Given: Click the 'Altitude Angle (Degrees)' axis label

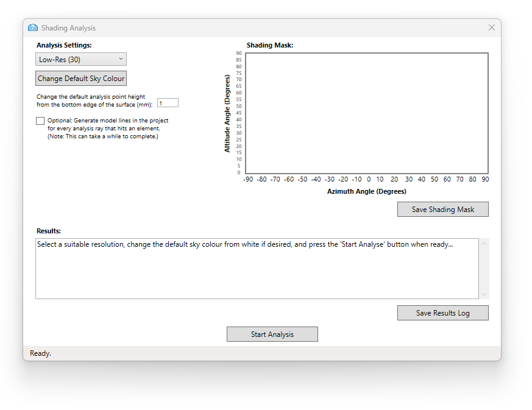Looking at the screenshot, I should click(227, 113).
